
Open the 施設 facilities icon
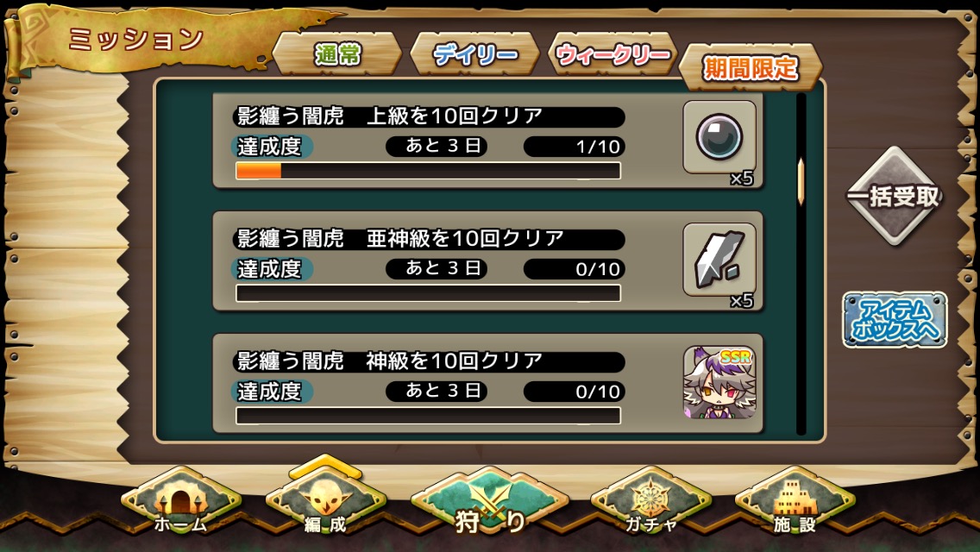click(795, 502)
